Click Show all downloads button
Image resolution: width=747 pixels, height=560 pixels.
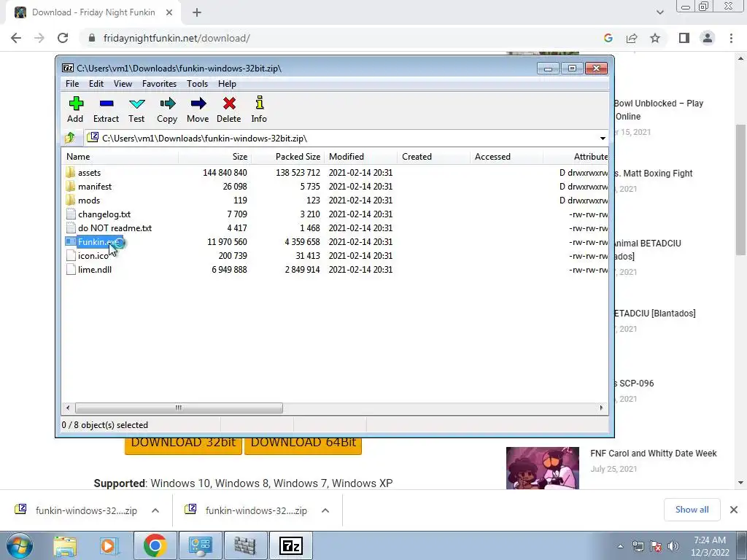(x=692, y=510)
